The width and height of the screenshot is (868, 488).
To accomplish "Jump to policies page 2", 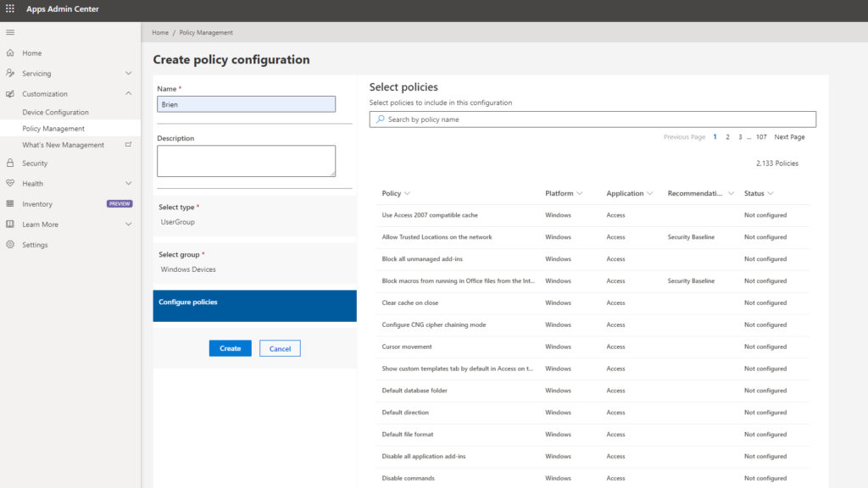I will [727, 136].
